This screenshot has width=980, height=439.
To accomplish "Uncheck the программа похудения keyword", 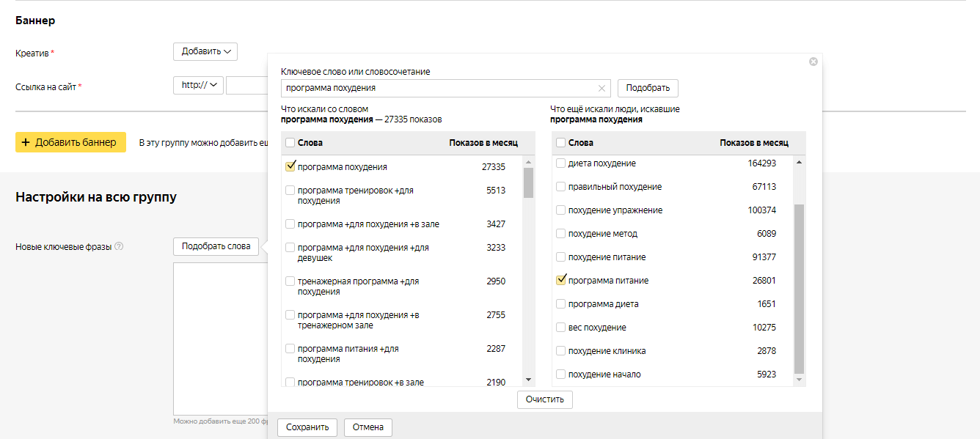I will (290, 166).
